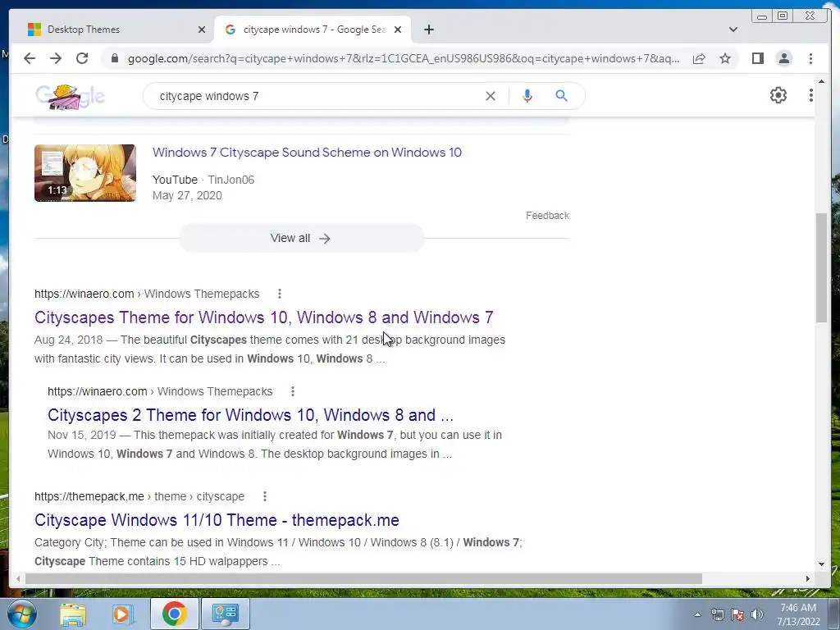The image size is (840, 630).
Task: Send Feedback on the videos section
Action: pos(547,216)
